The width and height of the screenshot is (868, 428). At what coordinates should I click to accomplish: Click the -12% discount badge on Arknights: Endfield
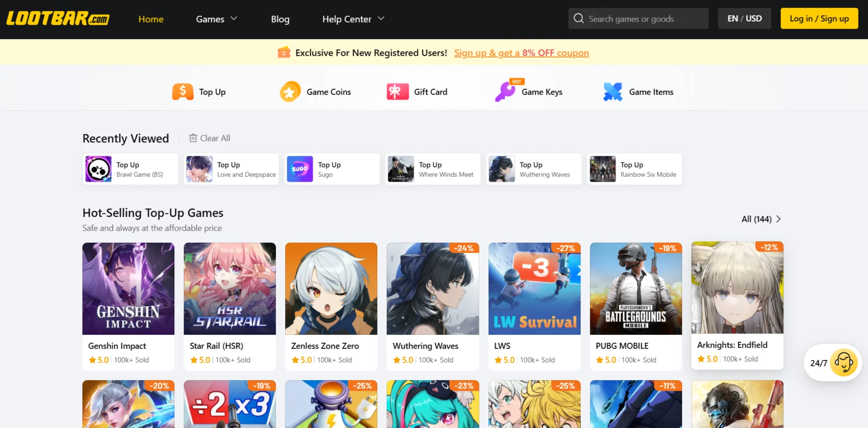tap(769, 247)
